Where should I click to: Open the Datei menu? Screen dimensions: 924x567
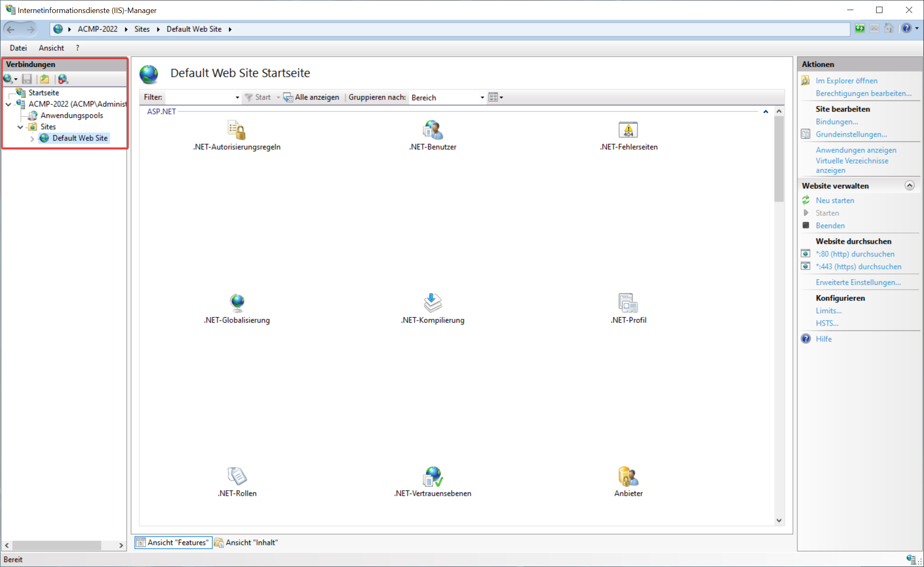click(18, 47)
